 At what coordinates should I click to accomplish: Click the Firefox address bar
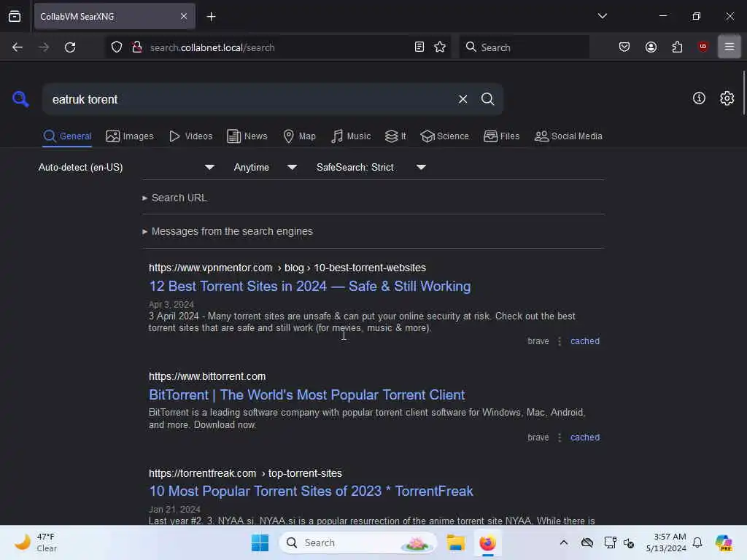[276, 47]
